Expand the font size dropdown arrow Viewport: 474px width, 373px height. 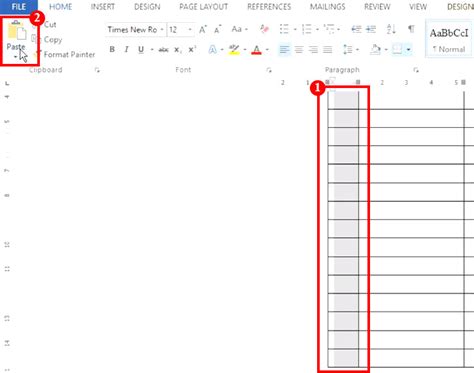(190, 30)
